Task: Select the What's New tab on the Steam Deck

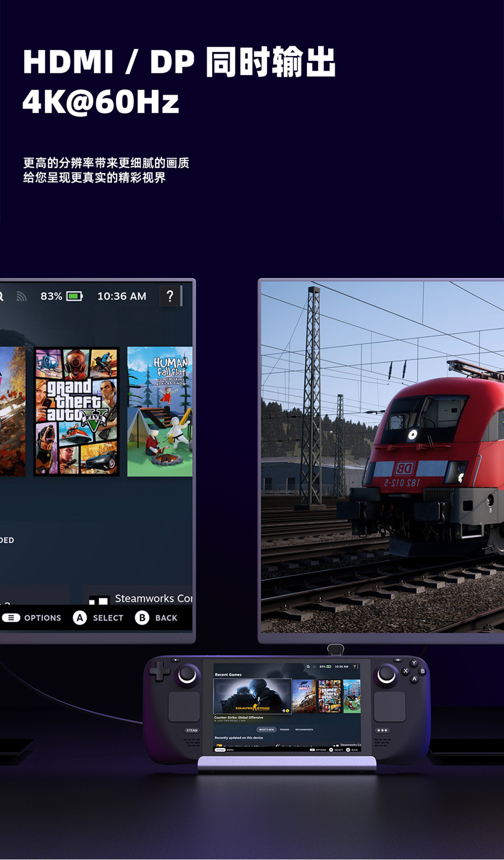Action: (x=267, y=729)
